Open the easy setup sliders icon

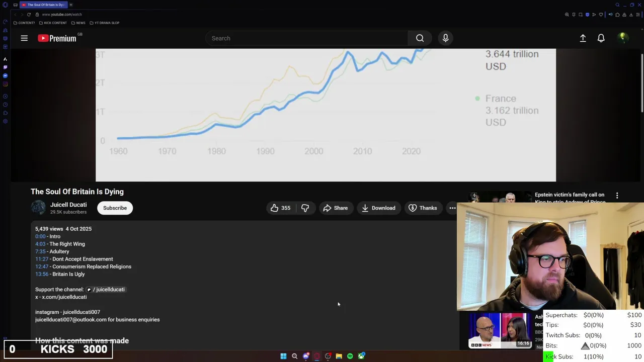pos(638,15)
